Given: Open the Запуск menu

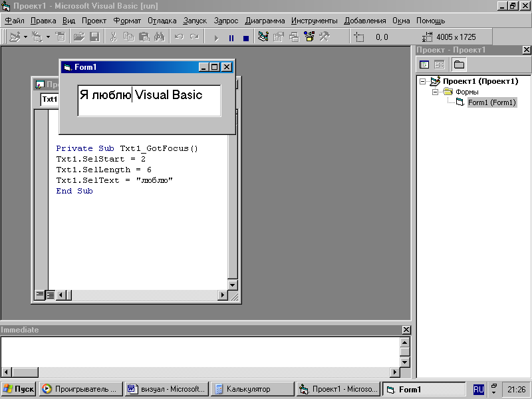Looking at the screenshot, I should coord(195,21).
